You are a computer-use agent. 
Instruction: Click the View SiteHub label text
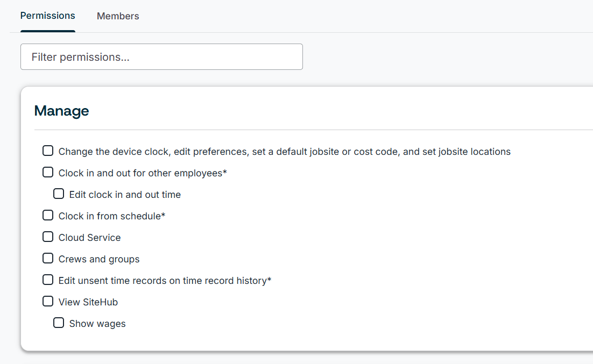tap(88, 302)
